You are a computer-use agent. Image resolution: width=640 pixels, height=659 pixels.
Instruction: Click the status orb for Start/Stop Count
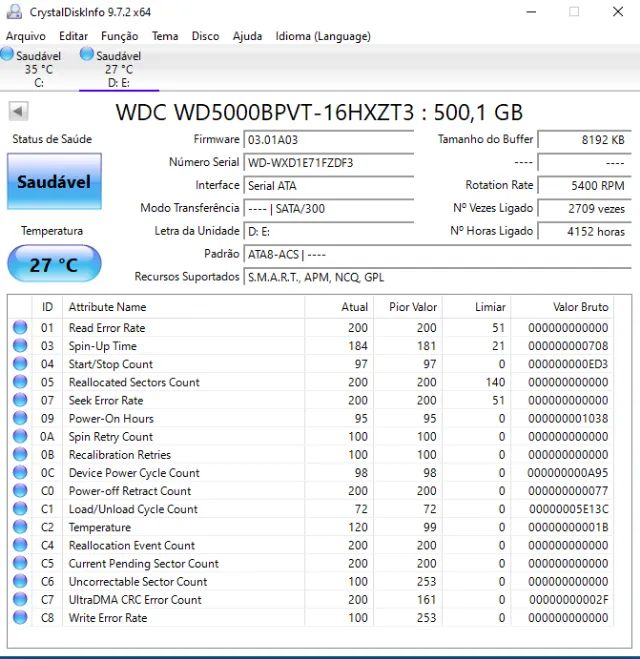point(20,363)
